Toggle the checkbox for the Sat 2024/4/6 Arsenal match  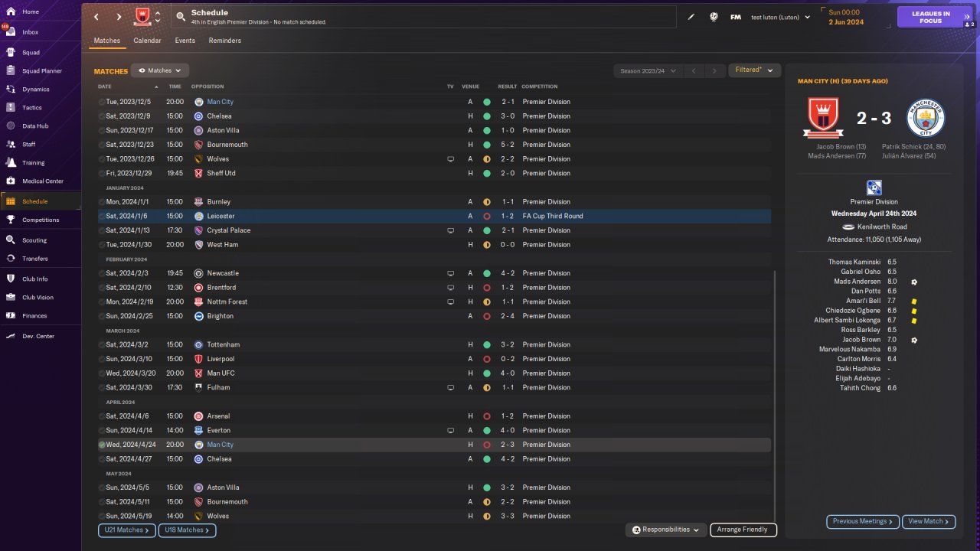click(x=102, y=416)
